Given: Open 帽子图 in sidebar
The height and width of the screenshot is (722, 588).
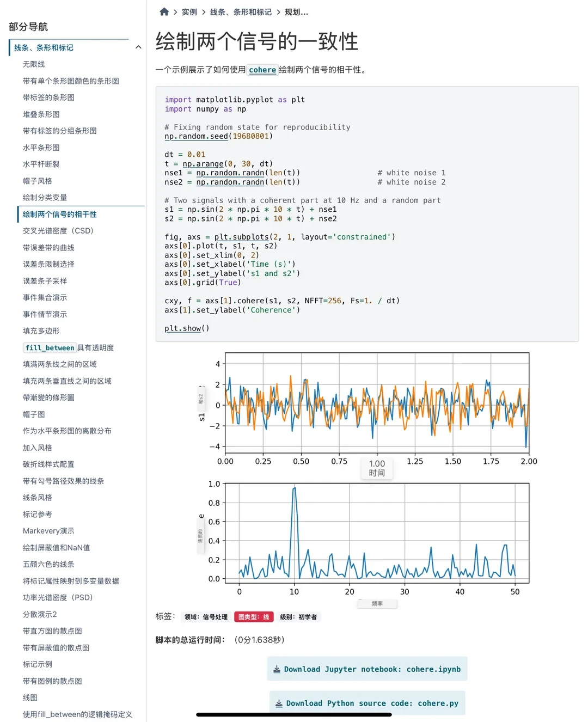Looking at the screenshot, I should 34,414.
